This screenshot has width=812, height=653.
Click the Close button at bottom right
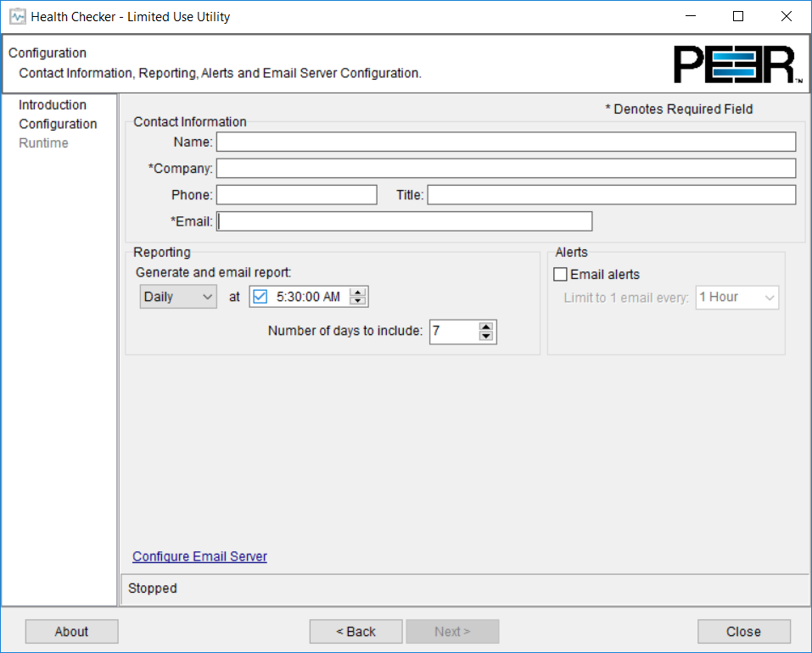743,631
